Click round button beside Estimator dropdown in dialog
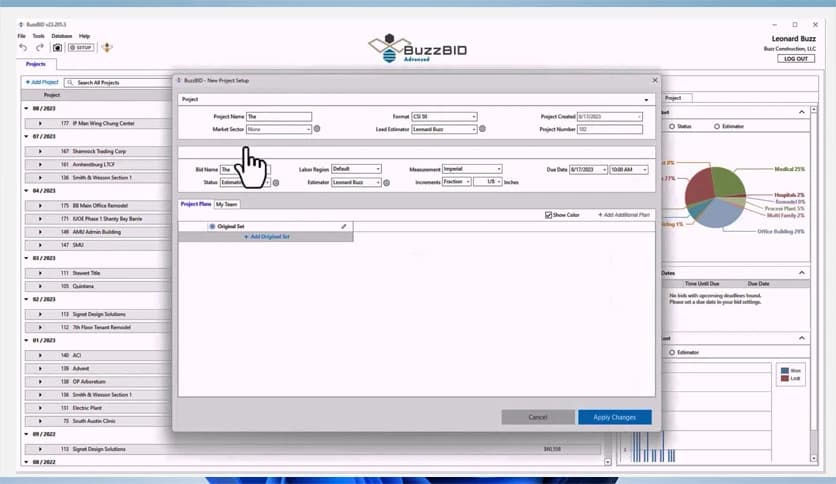 pos(387,182)
